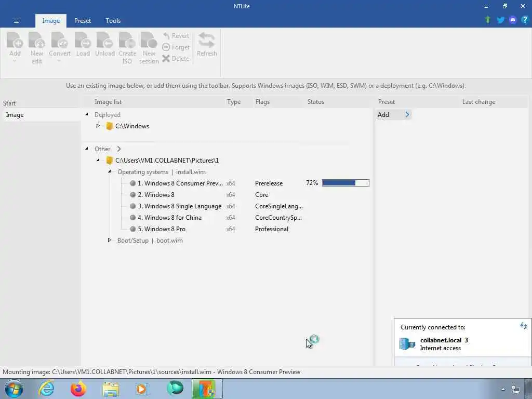This screenshot has width=532, height=399.
Task: Select the status dot for 2. Windows 8
Action: point(132,195)
